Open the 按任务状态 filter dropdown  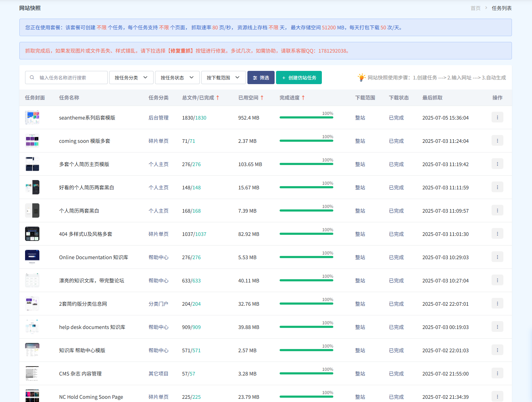(177, 78)
